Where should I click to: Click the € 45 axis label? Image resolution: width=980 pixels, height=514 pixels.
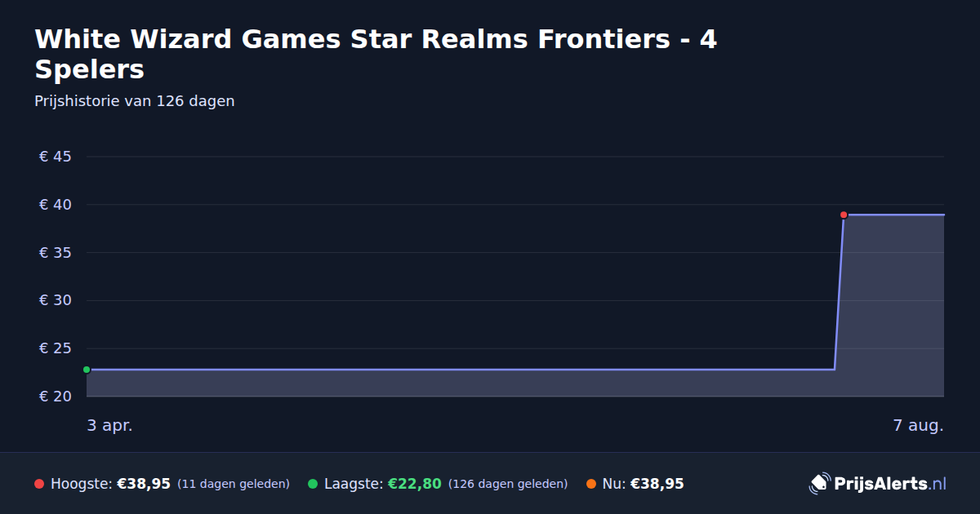click(56, 157)
